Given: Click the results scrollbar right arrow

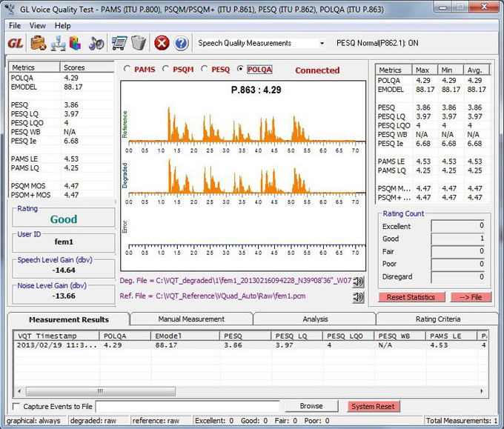Looking at the screenshot, I should coord(482,391).
